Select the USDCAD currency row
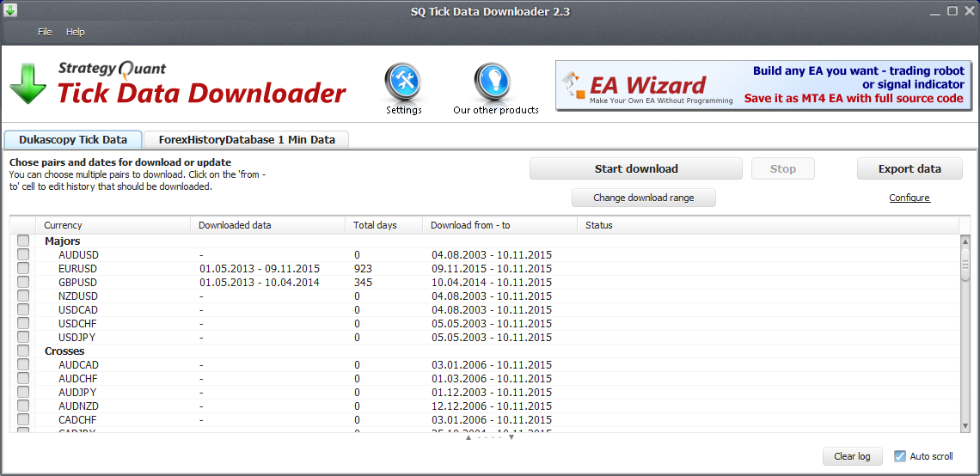 point(78,310)
